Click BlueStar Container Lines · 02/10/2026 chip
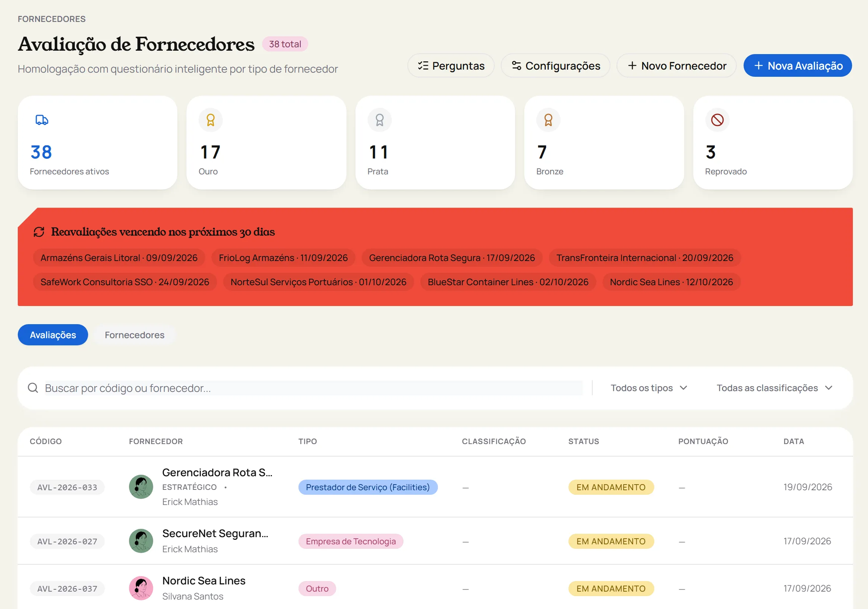 tap(508, 282)
